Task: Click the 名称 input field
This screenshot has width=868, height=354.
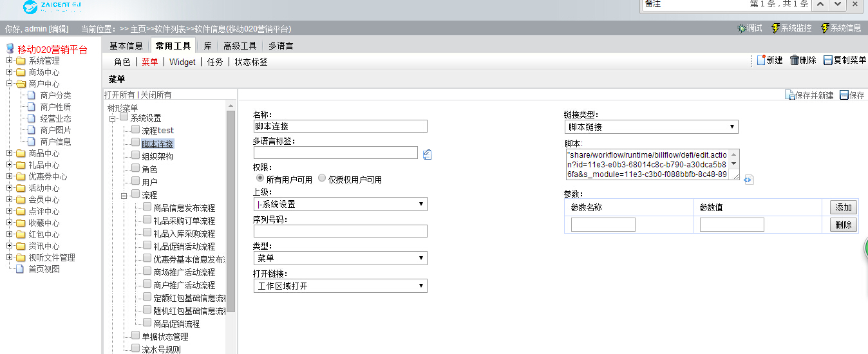Action: coord(340,126)
